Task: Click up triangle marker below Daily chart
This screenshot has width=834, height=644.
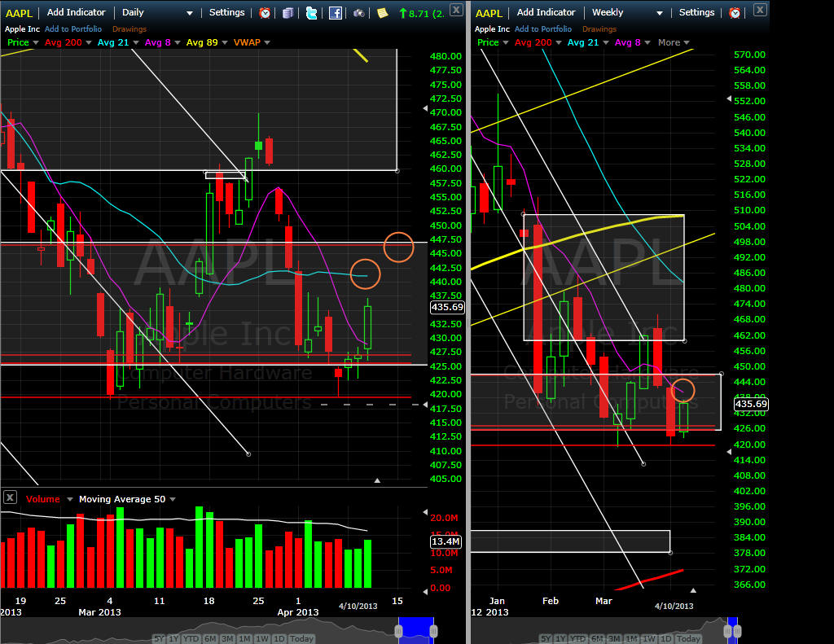Action: pos(377,480)
